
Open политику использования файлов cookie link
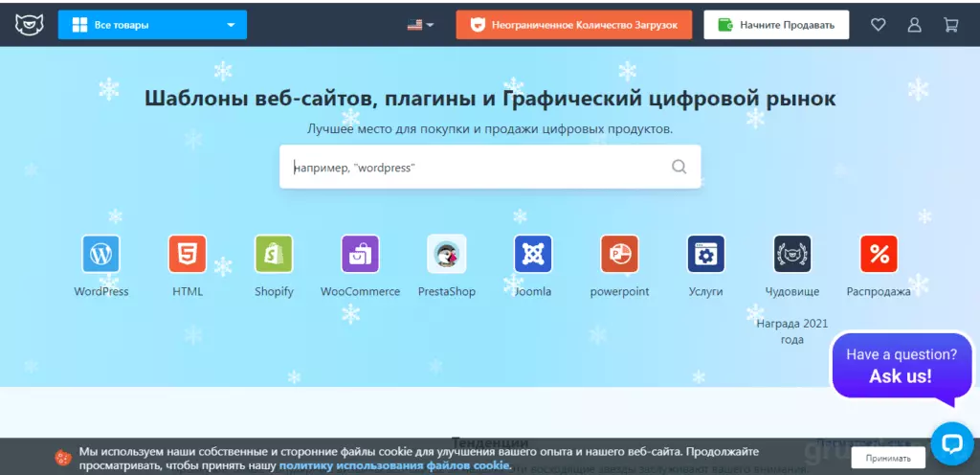(394, 465)
